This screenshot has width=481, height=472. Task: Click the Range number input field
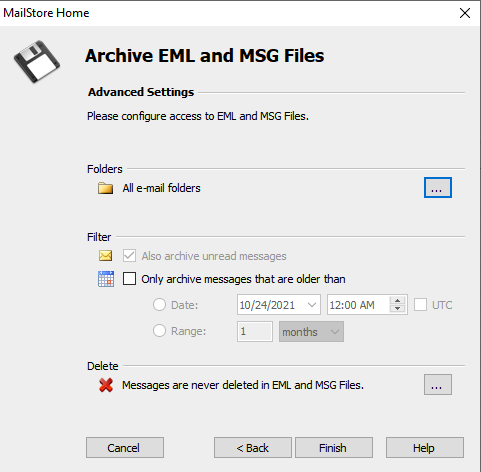coord(255,332)
